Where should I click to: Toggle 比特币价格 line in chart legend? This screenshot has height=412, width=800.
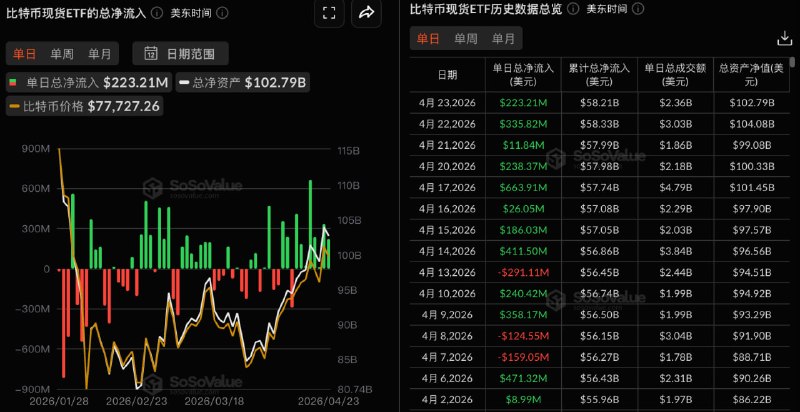click(x=85, y=106)
